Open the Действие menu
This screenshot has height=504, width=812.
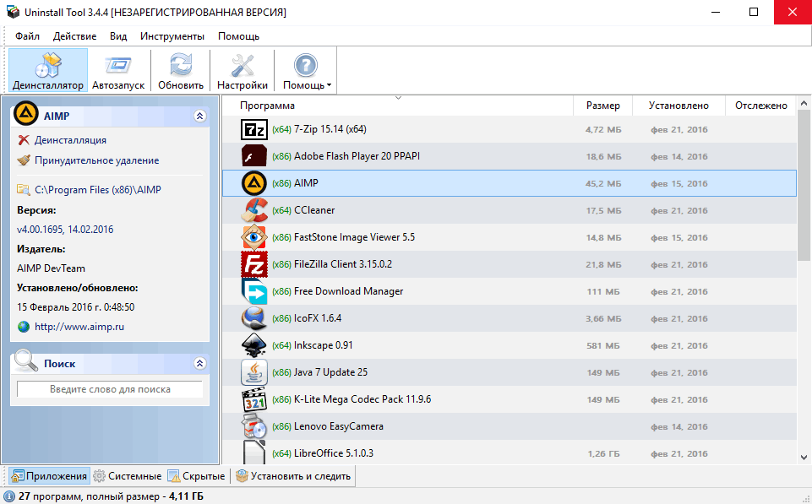[x=74, y=36]
